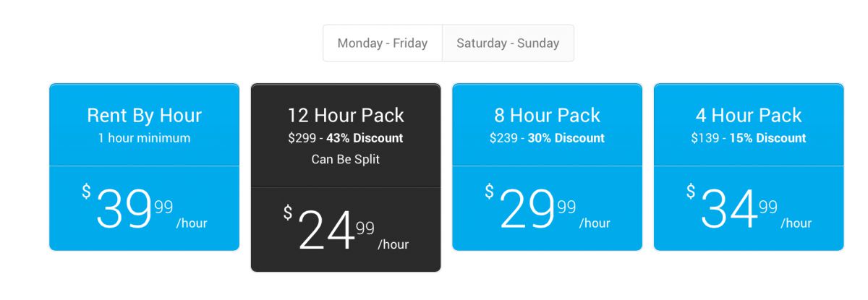Screen dimensions: 868x300
Task: Select the Rent By Hour card heading
Action: click(144, 115)
